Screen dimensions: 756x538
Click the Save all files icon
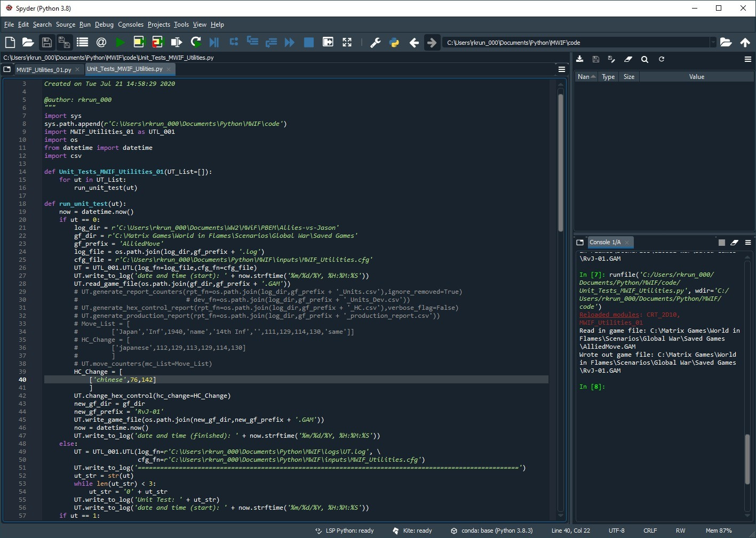pyautogui.click(x=64, y=42)
